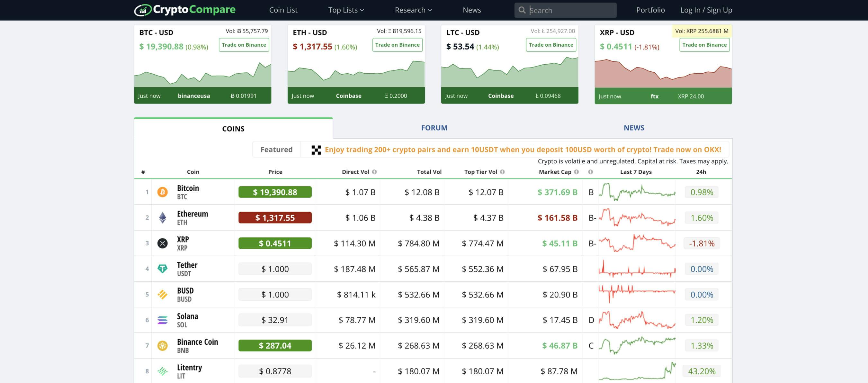Image resolution: width=868 pixels, height=383 pixels.
Task: Switch to the NEWS tab
Action: (x=634, y=128)
